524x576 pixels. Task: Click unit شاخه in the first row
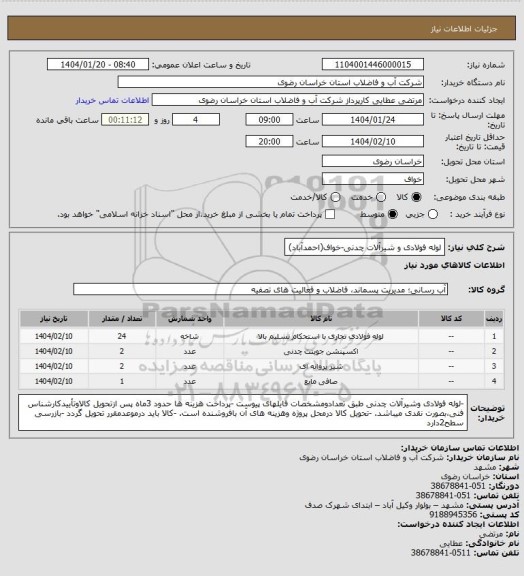click(x=190, y=336)
